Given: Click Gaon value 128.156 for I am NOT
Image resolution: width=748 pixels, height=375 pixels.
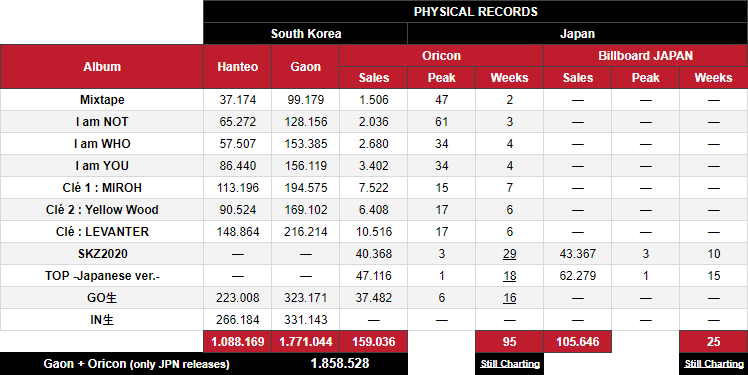Looking at the screenshot, I should point(306,122).
